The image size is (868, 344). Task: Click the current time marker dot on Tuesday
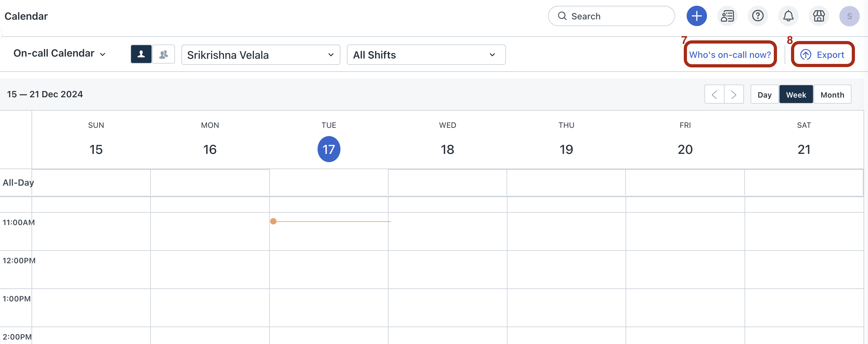[273, 221]
